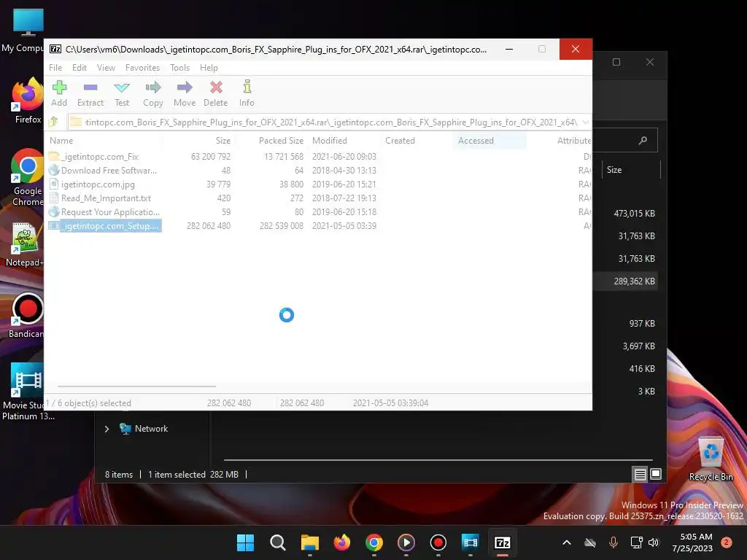
Task: Switch Explorer to details view
Action: 640,474
